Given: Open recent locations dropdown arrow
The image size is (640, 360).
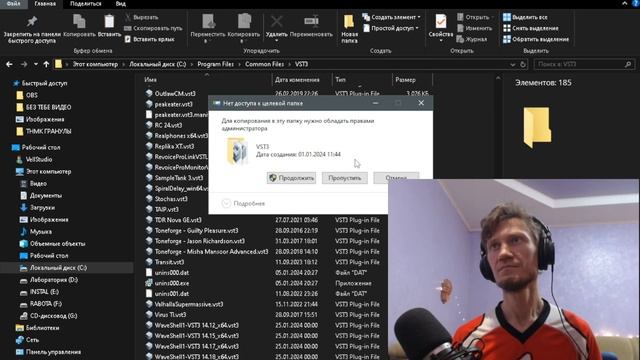Looking at the screenshot, I should tap(36, 64).
